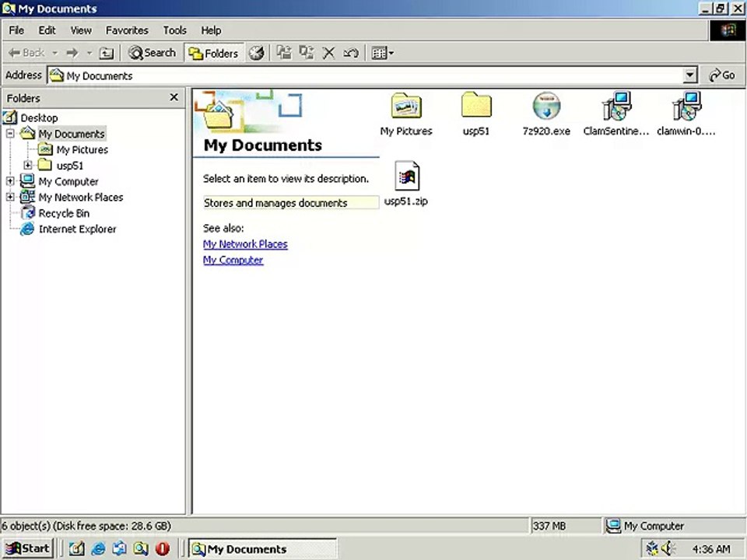Select Recycle Bin in the folder tree
The width and height of the screenshot is (747, 560).
pyautogui.click(x=64, y=213)
